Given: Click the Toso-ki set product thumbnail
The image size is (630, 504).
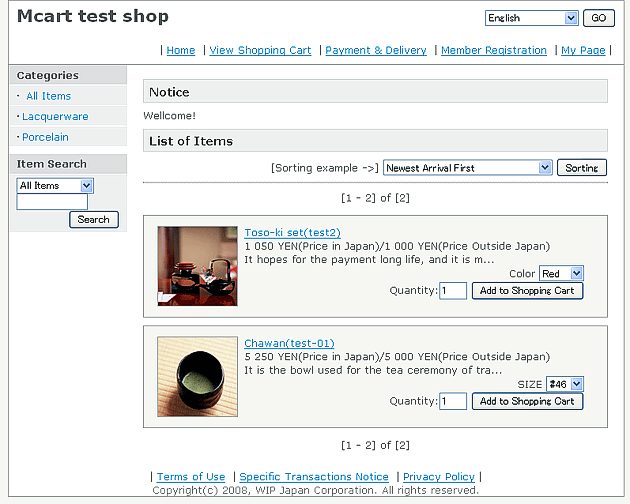Looking at the screenshot, I should pos(197,266).
